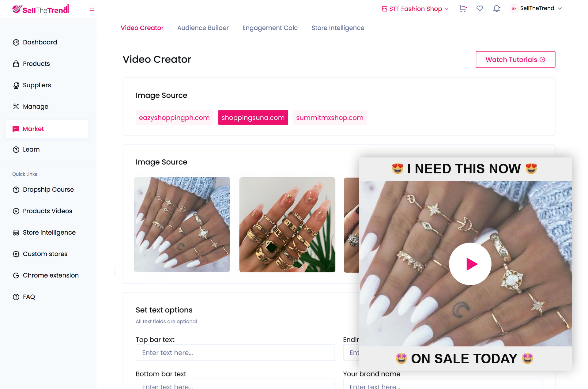Screen dimensions: 588x389
Task: Click the Store Intelligence tab
Action: coord(337,28)
